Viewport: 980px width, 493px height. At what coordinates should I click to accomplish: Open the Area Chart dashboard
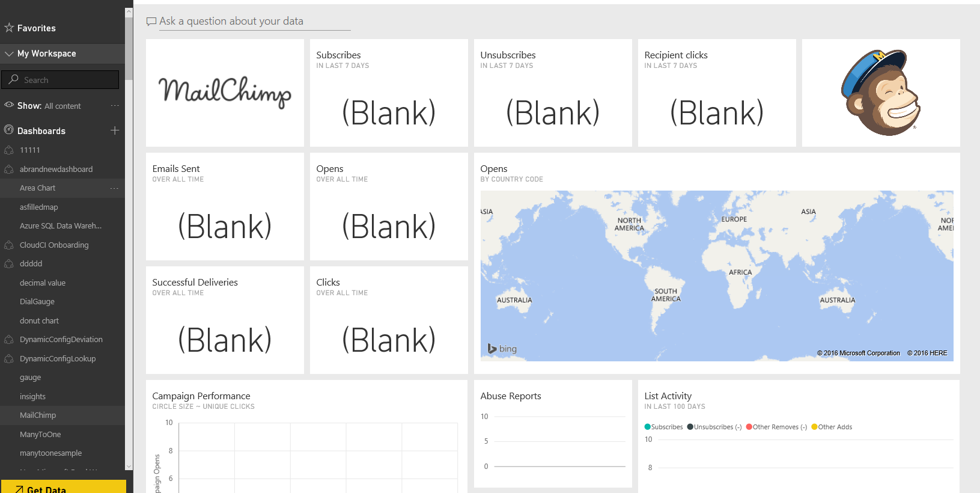coord(37,188)
